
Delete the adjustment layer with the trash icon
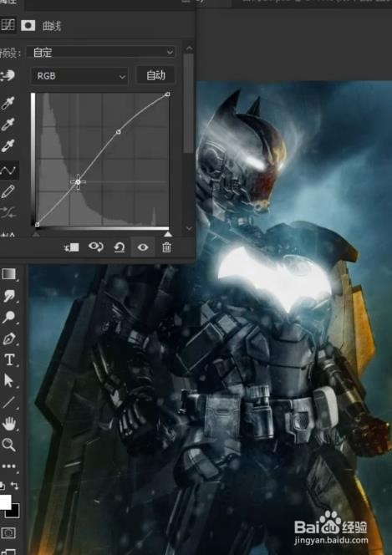point(166,247)
